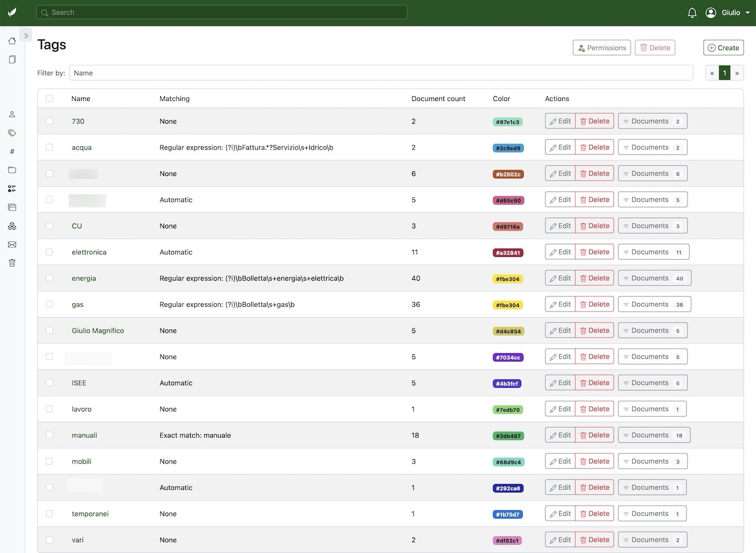This screenshot has height=553, width=756.
Task: Open Permissions button
Action: click(x=602, y=48)
